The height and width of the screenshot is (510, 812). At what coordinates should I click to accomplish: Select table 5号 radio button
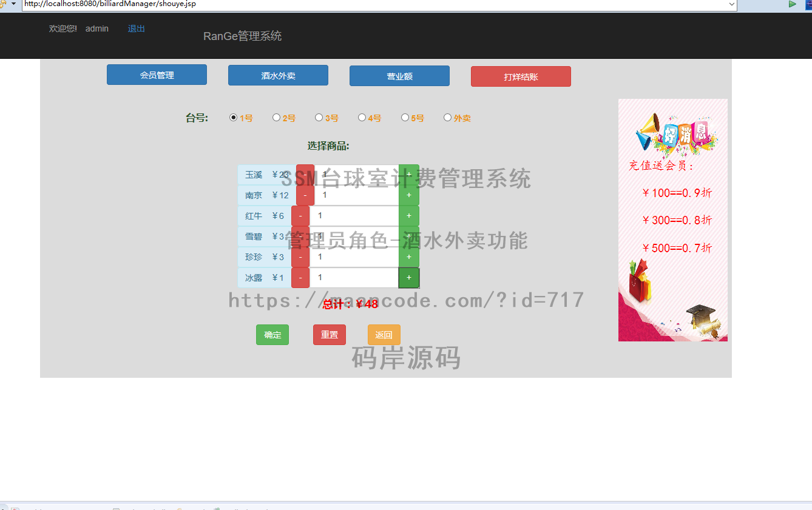(x=405, y=118)
